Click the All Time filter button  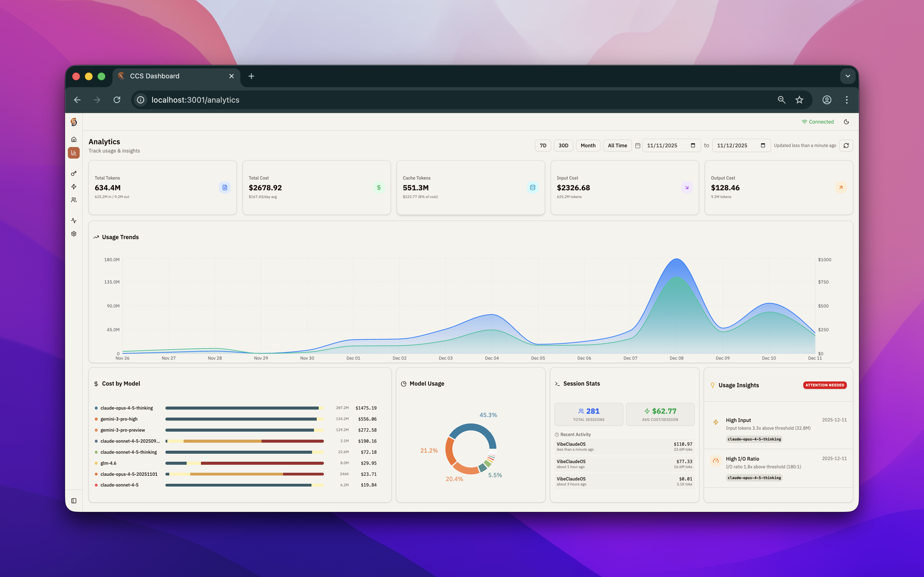[617, 145]
